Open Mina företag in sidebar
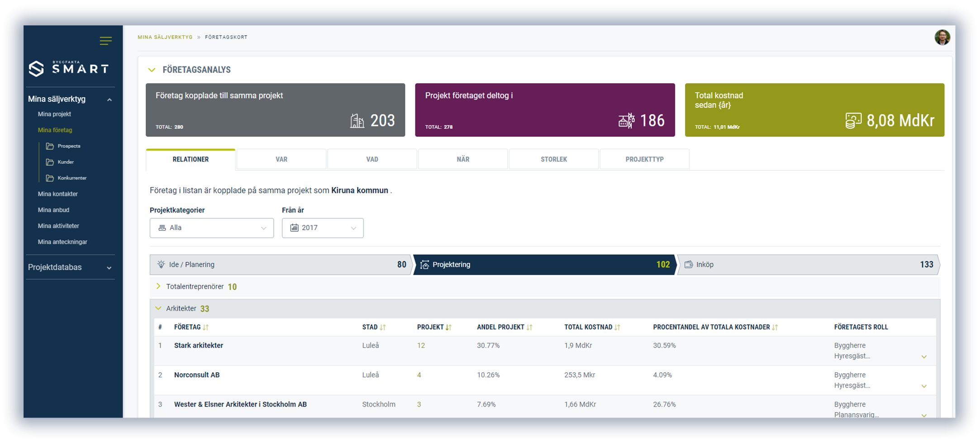The width and height of the screenshot is (980, 442). coord(55,130)
